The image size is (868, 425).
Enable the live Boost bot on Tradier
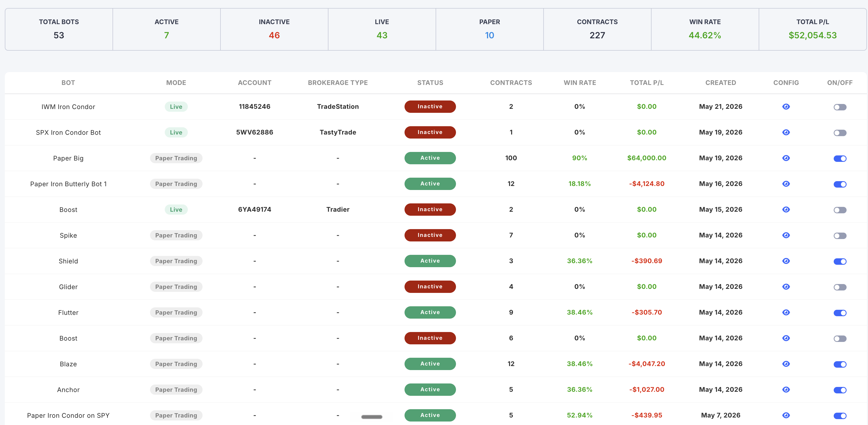click(840, 210)
